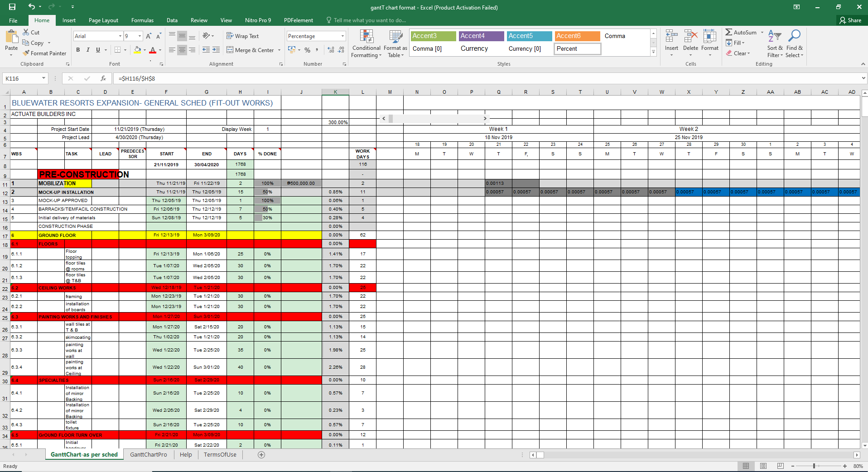The width and height of the screenshot is (868, 472).
Task: Open Find & Select binoculars menu
Action: [x=794, y=43]
